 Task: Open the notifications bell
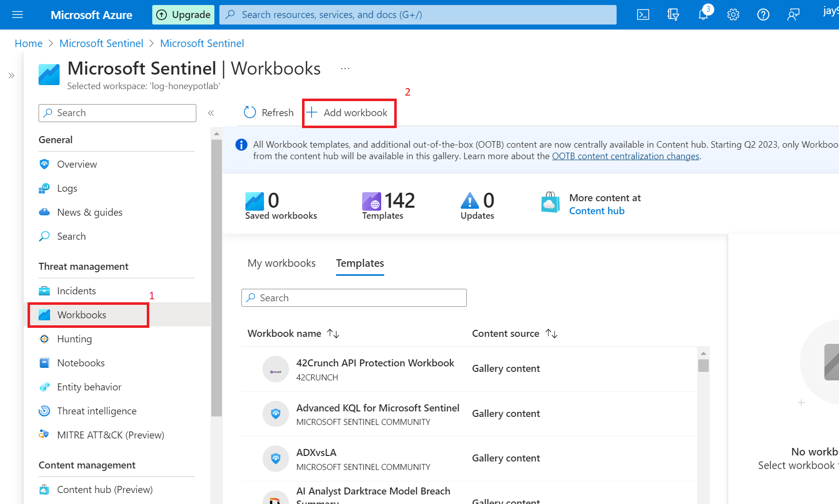coord(703,15)
